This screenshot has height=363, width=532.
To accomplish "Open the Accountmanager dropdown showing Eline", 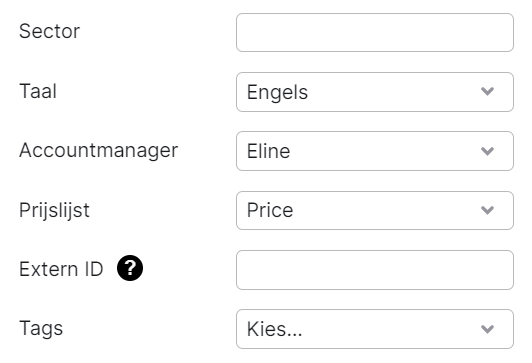I will point(375,151).
